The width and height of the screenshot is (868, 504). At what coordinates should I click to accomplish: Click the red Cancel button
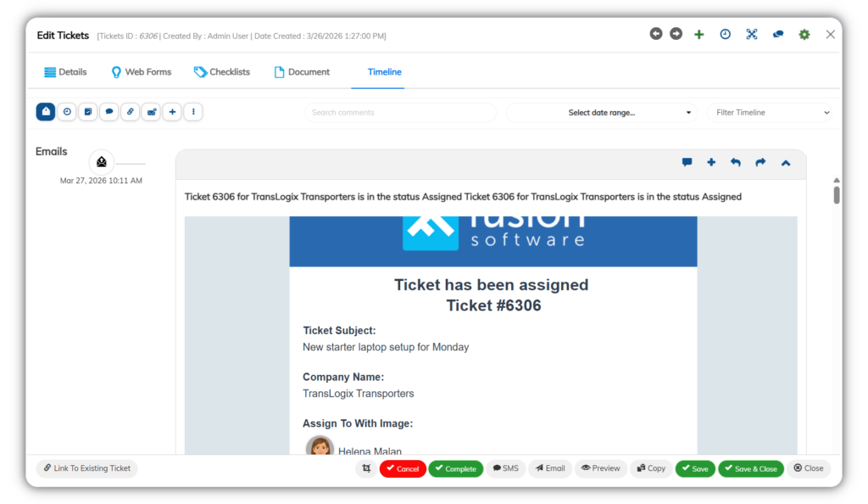[403, 468]
